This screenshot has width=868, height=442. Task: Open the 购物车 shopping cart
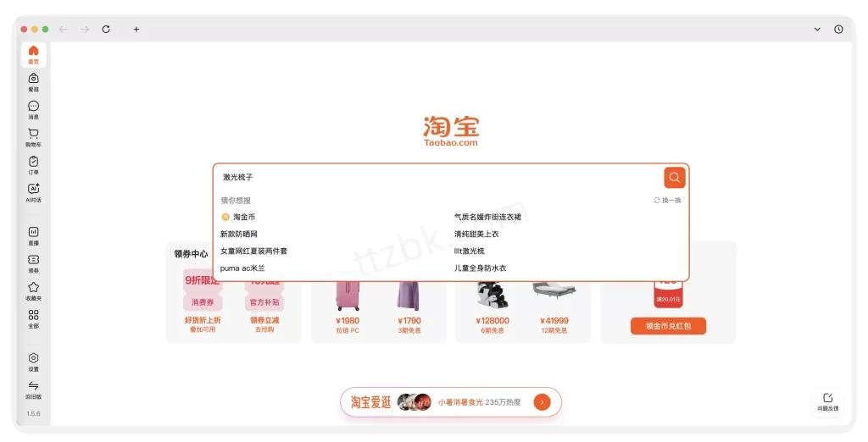coord(33,138)
